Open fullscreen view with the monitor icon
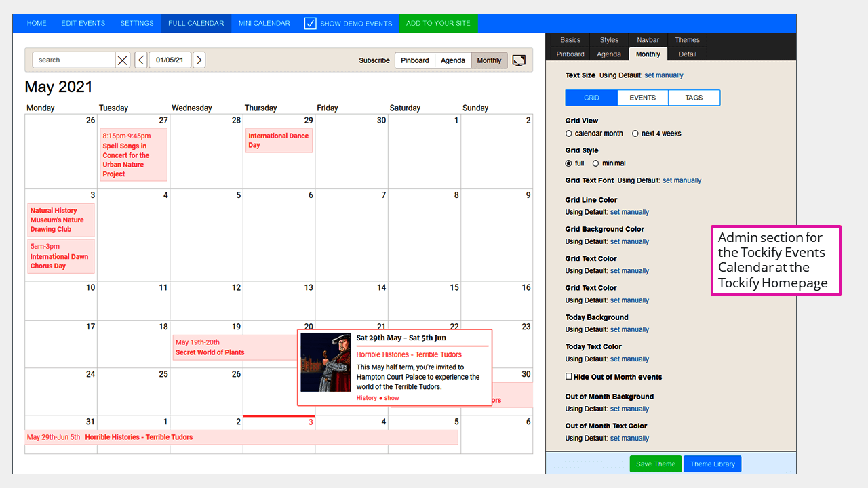Screen dimensions: 868x488 [x=519, y=60]
